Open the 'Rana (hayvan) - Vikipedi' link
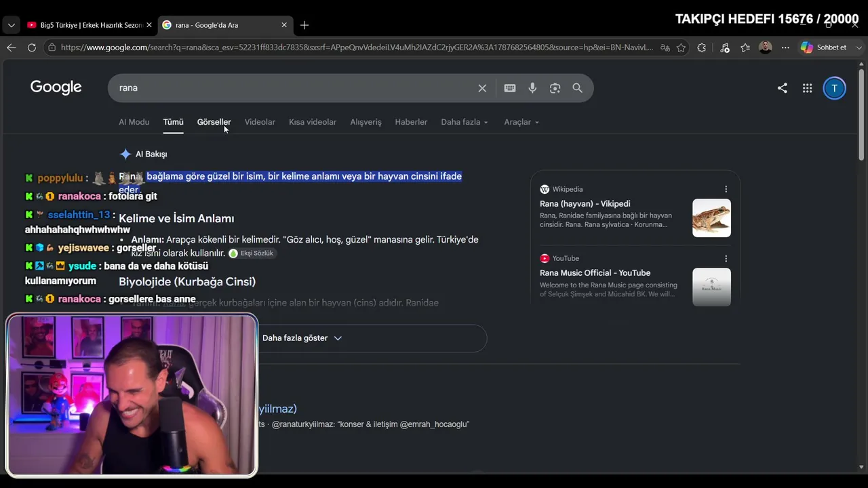Image resolution: width=868 pixels, height=488 pixels. [585, 203]
